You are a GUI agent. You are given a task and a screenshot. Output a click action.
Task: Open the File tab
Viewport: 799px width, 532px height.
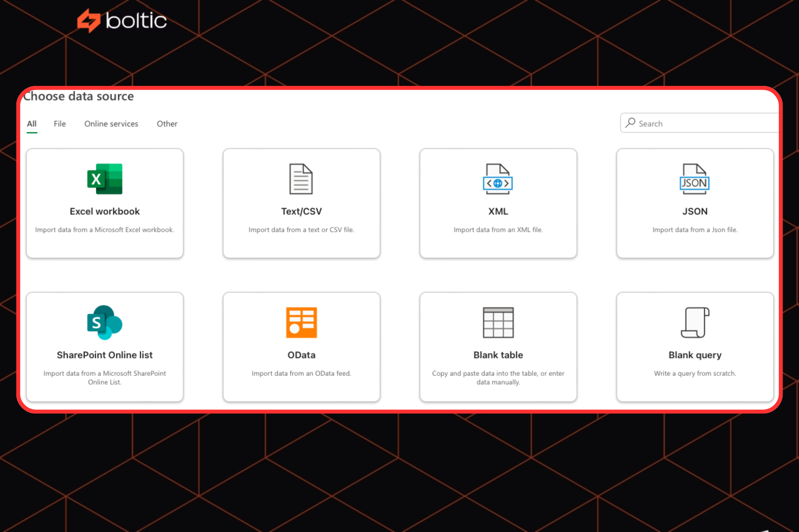tap(60, 124)
